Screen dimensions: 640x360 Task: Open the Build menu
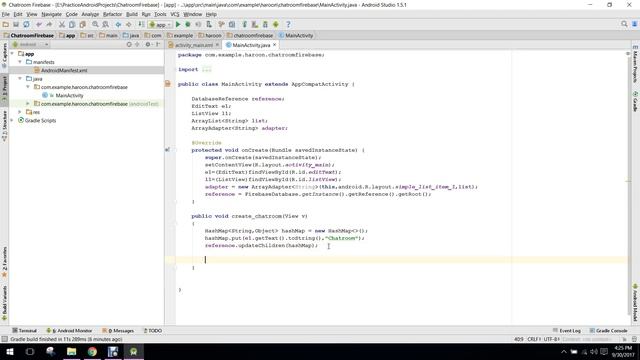coord(132,14)
